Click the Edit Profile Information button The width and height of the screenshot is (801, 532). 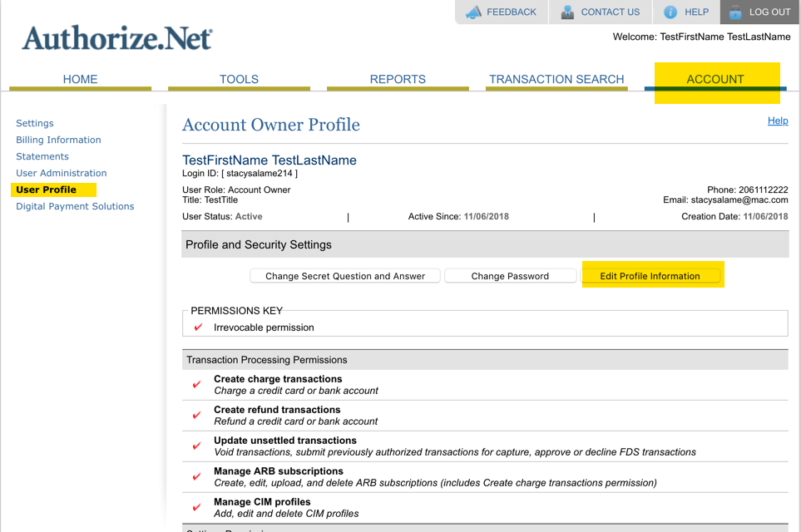(x=650, y=276)
